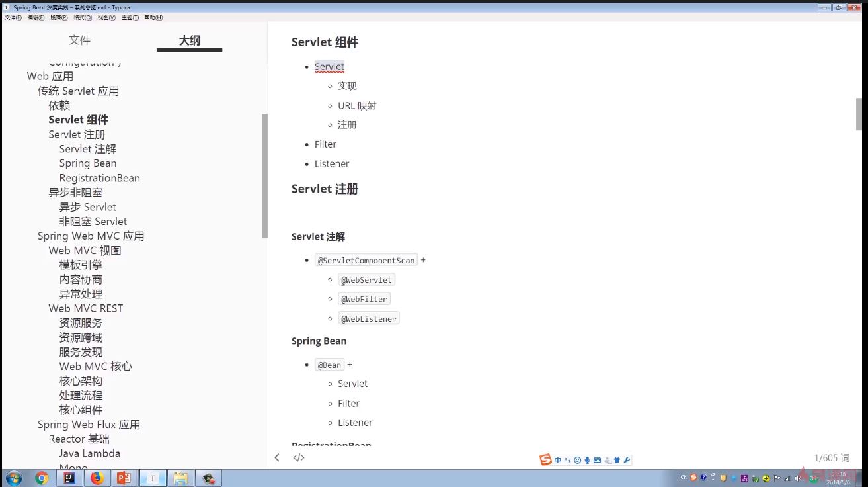Open the 主题(T) menu
This screenshot has height=487, width=868.
point(130,17)
